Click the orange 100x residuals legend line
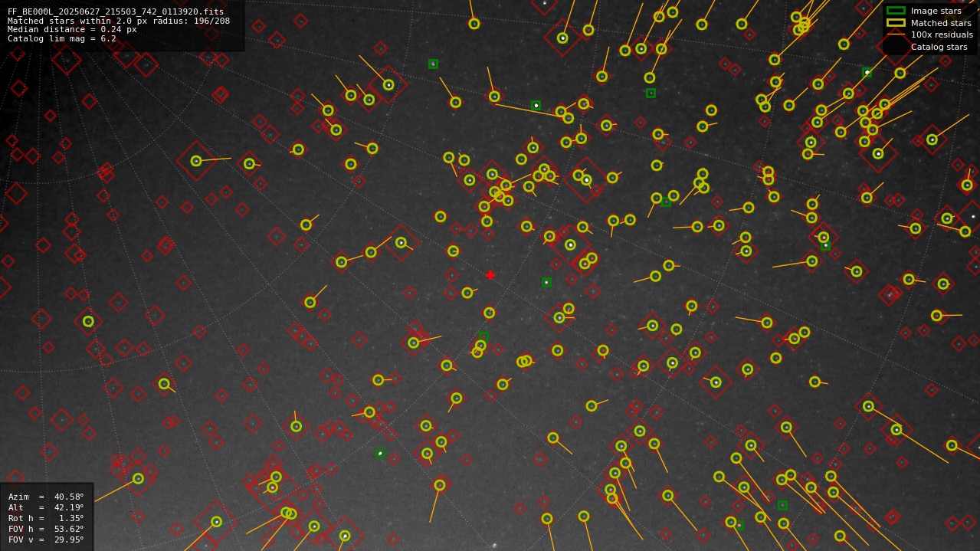The width and height of the screenshot is (980, 551). (896, 34)
